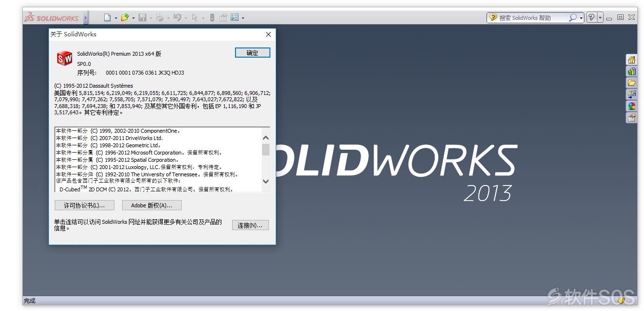This screenshot has height=311, width=644.
Task: Expand the Select tool dropdown arrow
Action: [203, 18]
